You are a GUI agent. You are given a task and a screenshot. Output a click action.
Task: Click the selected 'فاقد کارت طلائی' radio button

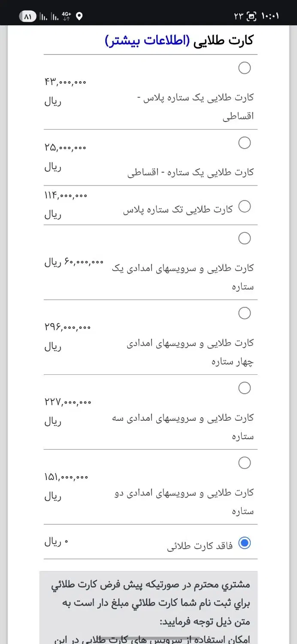tap(244, 543)
